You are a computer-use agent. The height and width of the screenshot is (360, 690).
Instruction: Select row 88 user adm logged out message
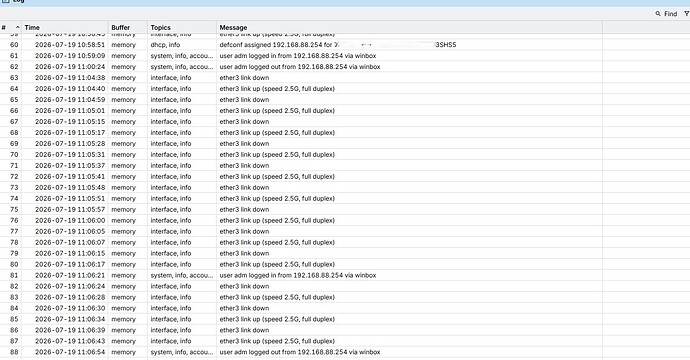[x=300, y=352]
